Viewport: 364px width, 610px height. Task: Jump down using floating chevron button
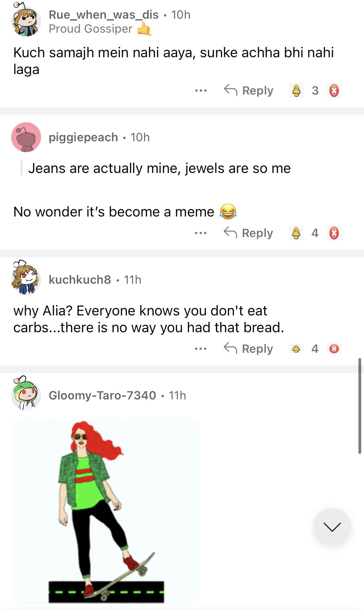pyautogui.click(x=332, y=527)
